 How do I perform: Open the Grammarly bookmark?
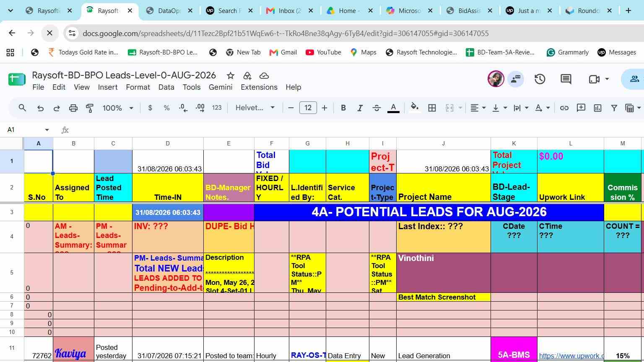568,52
